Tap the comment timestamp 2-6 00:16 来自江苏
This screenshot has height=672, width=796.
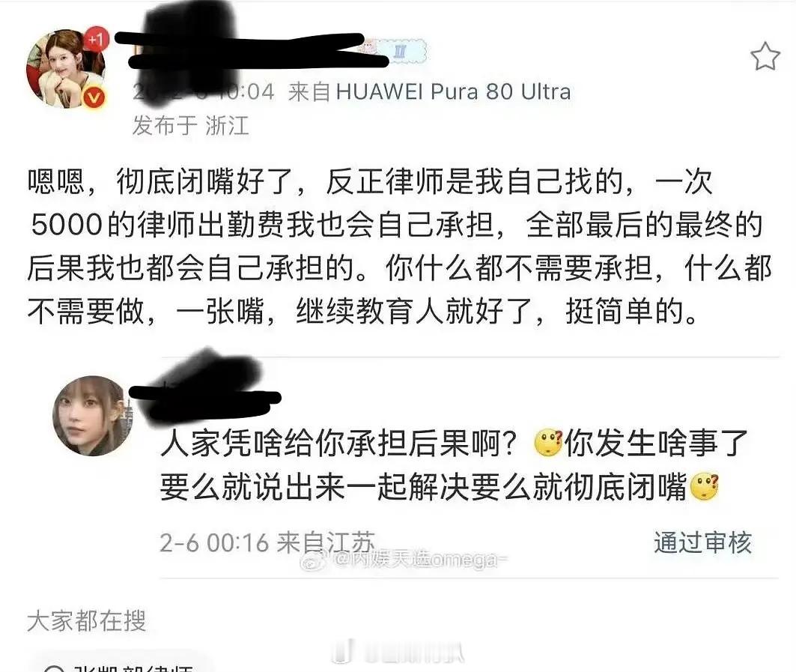tap(267, 542)
